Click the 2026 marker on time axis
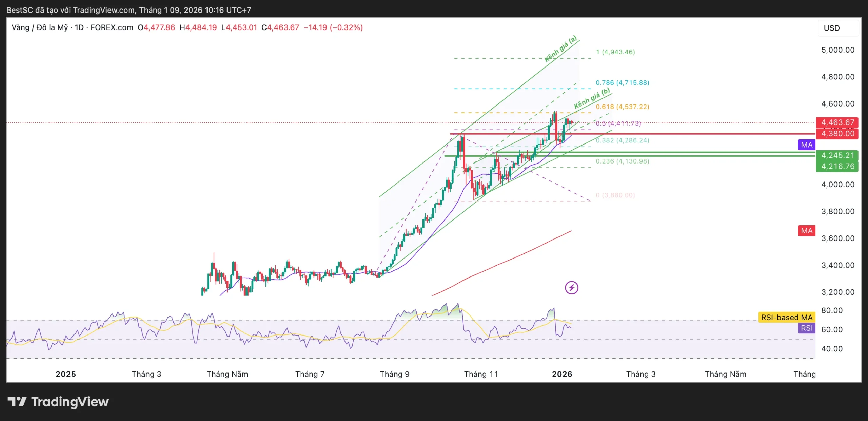The height and width of the screenshot is (421, 868). 562,374
